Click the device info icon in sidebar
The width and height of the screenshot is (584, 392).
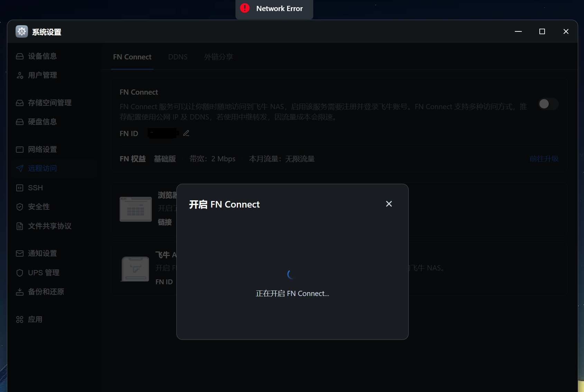(20, 56)
